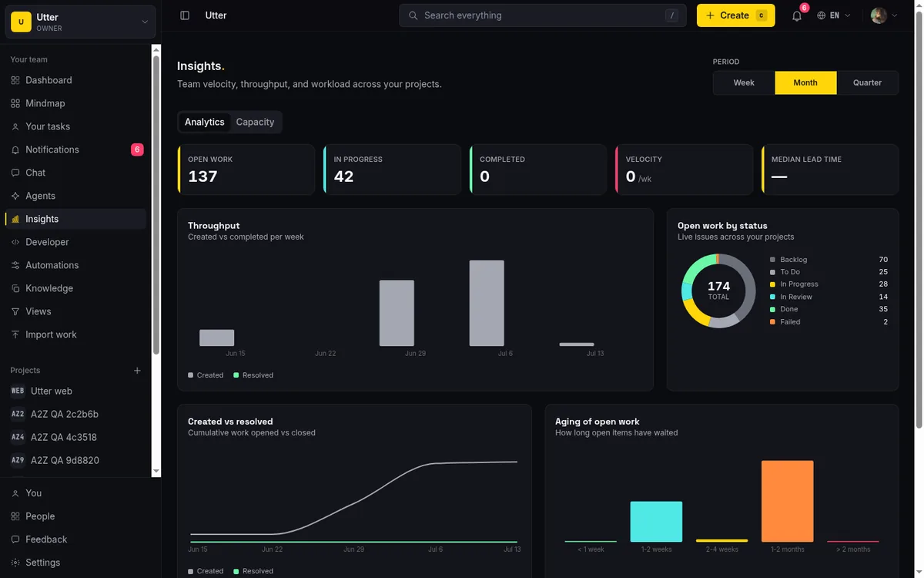Click the A2Z project badge
The image size is (924, 578).
pyautogui.click(x=18, y=414)
